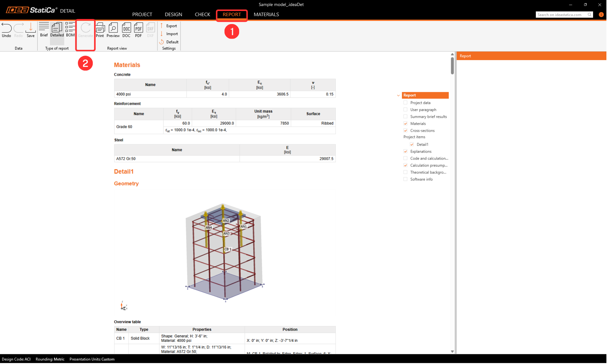The width and height of the screenshot is (608, 364).
Task: Export report to DOC format
Action: pos(126,28)
